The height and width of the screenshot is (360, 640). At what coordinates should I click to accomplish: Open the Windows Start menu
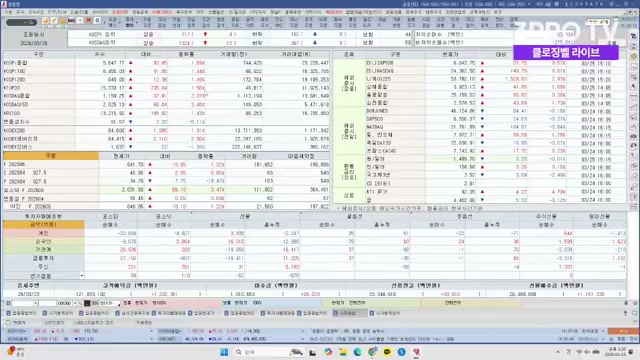click(x=224, y=352)
